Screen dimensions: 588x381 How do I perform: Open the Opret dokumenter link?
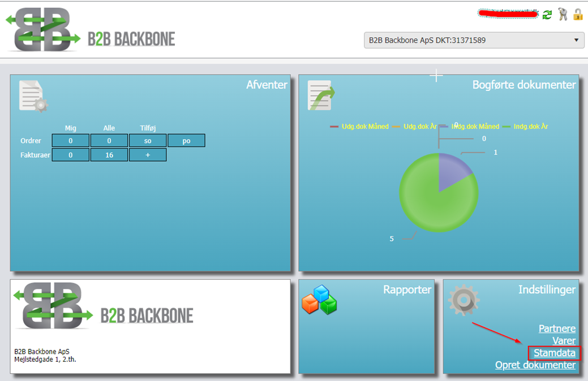click(x=535, y=365)
